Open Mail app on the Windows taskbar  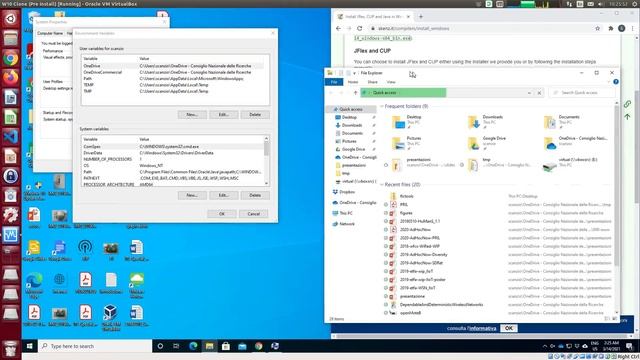tap(242, 346)
